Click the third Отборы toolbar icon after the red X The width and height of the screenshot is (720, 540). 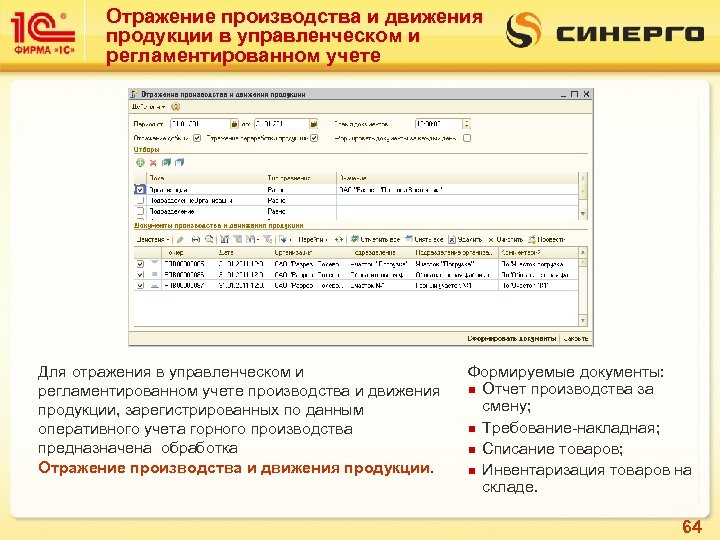166,162
